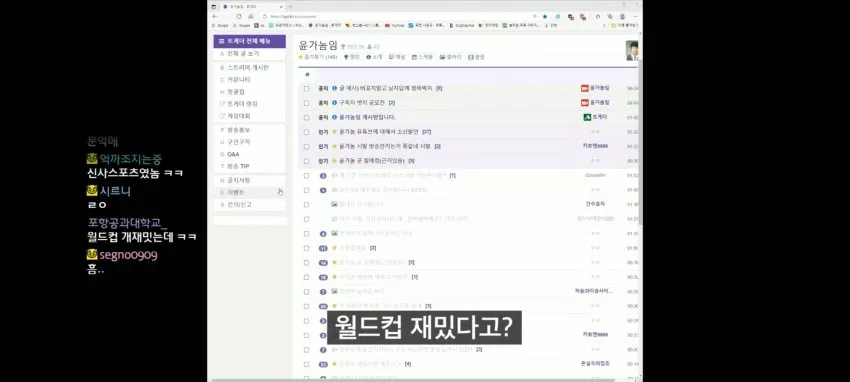Go back with the browser back arrow
Viewport: 850px width, 382px height.
pos(215,16)
